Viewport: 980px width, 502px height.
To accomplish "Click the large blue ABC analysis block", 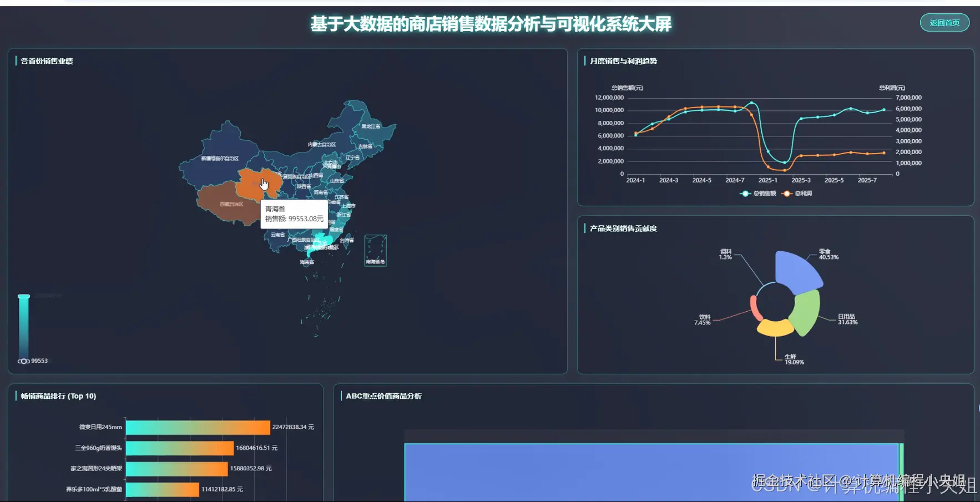I will (x=651, y=473).
